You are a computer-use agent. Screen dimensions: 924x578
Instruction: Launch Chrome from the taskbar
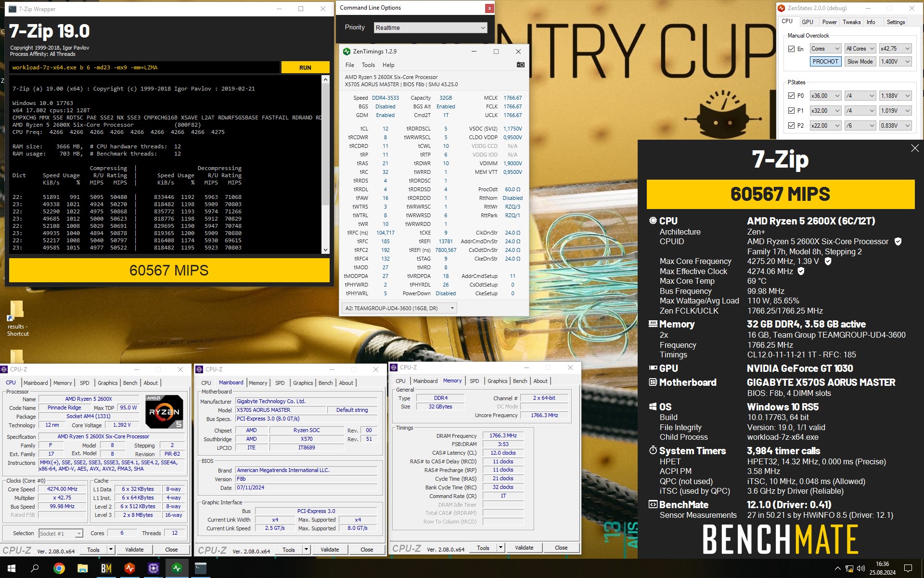59,568
